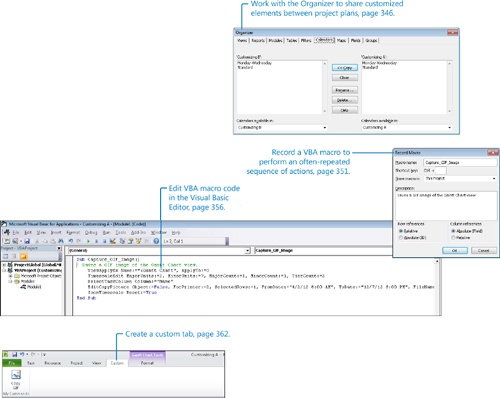Expand the ProjectGlobal tree node
Viewport: 500px width, 398px height.
pyautogui.click(x=4, y=265)
